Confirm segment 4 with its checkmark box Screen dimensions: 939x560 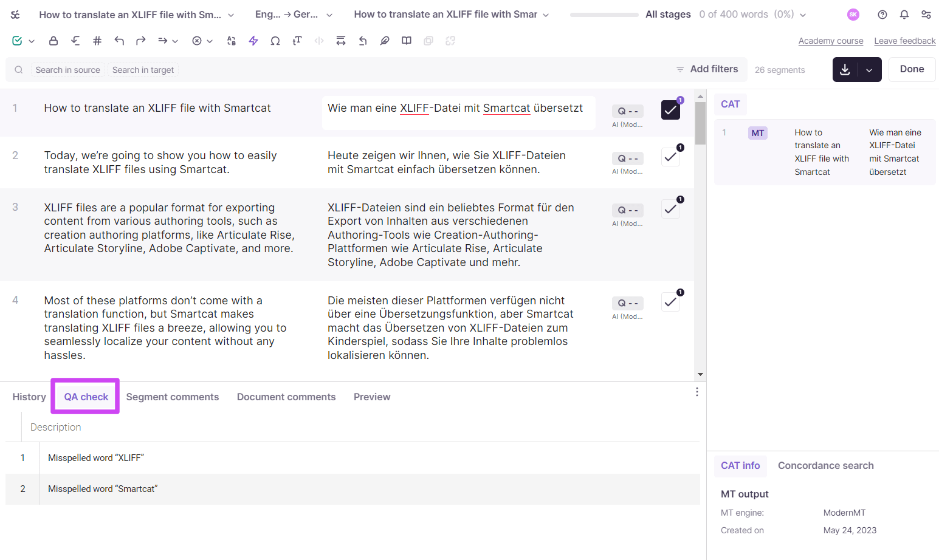pos(670,302)
